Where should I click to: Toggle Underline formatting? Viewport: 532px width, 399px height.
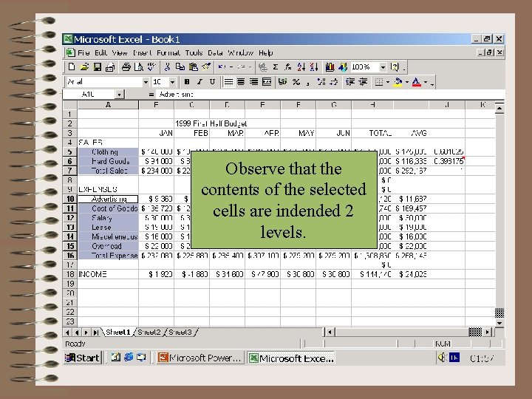click(212, 82)
